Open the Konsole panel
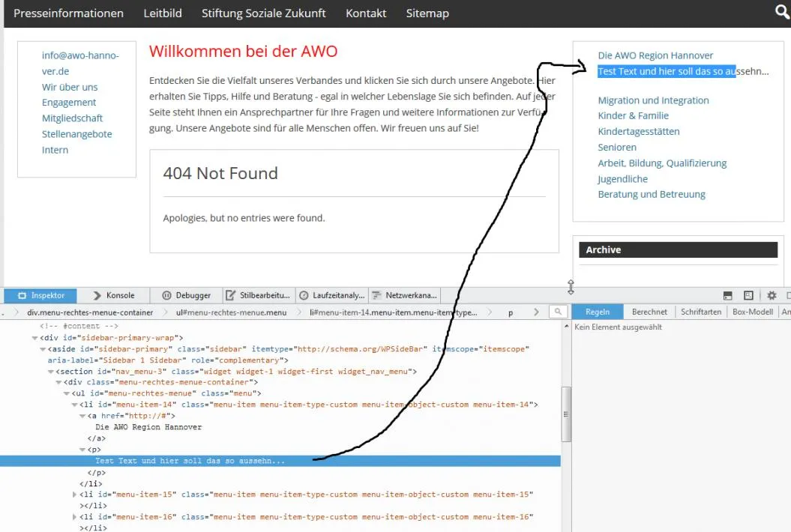Screen dimensions: 791x532 [x=114, y=295]
